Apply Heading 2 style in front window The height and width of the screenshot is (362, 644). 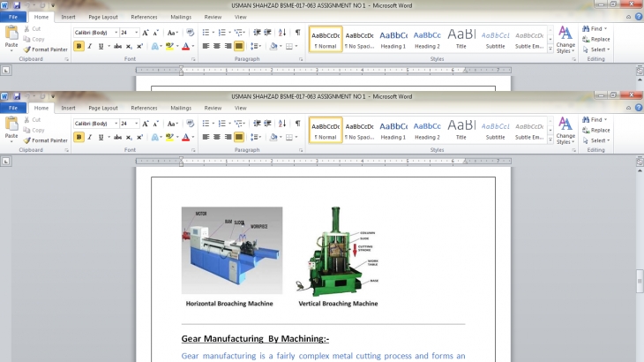click(x=427, y=131)
